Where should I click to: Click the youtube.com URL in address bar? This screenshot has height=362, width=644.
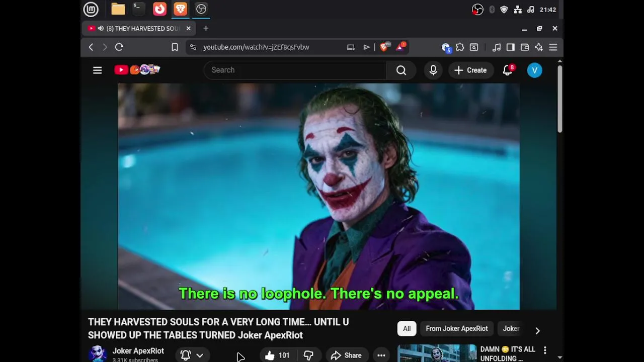(256, 47)
